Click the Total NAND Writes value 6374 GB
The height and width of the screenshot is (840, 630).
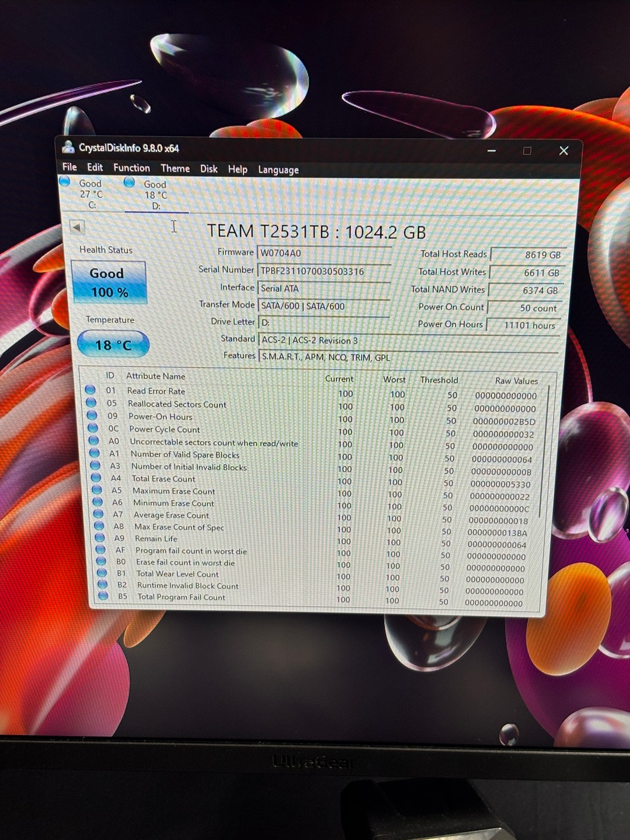pyautogui.click(x=525, y=290)
